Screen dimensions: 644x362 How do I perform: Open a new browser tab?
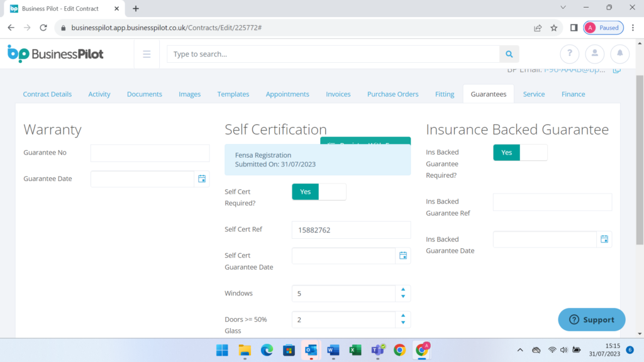tap(136, 9)
